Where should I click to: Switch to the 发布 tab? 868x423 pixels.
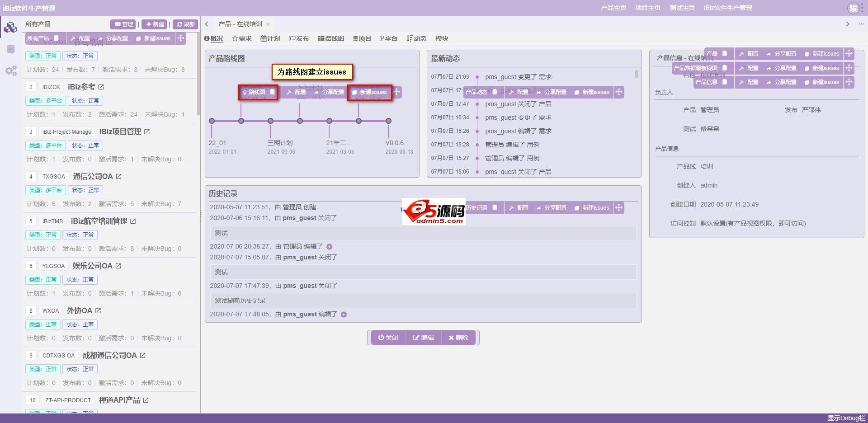coord(299,38)
